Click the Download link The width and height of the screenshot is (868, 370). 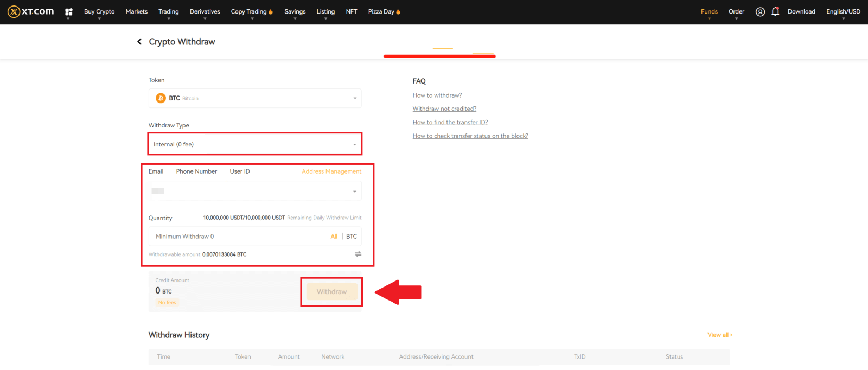[x=801, y=11]
